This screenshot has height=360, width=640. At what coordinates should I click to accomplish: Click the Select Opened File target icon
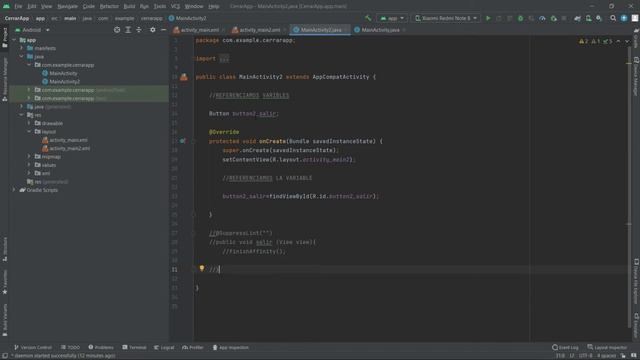tap(117, 30)
